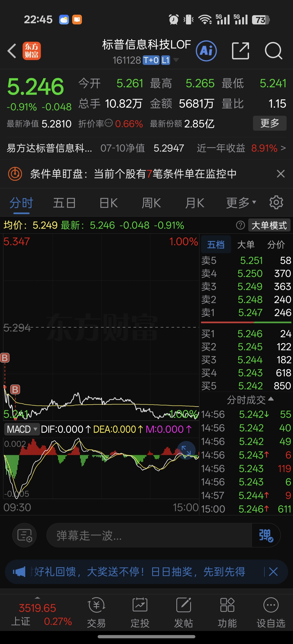Viewport: 293px width, 644px height.
Task: Tap the 买5 5.242 order row
Action: pos(246,386)
